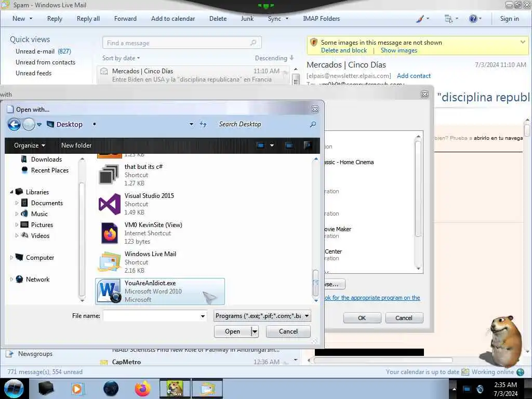The width and height of the screenshot is (532, 399).
Task: Open Firefox from the taskbar
Action: [143, 389]
